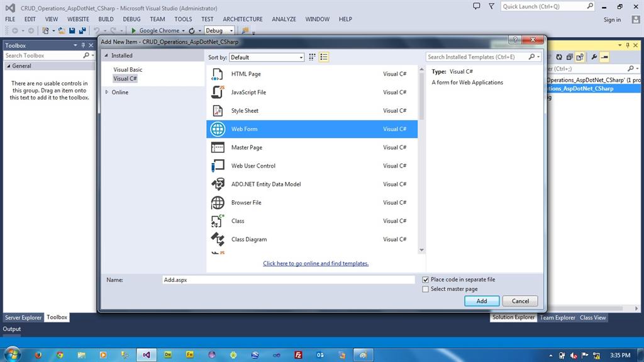The height and width of the screenshot is (362, 644).
Task: Select Visual C# in the Installed tree
Action: (125, 79)
